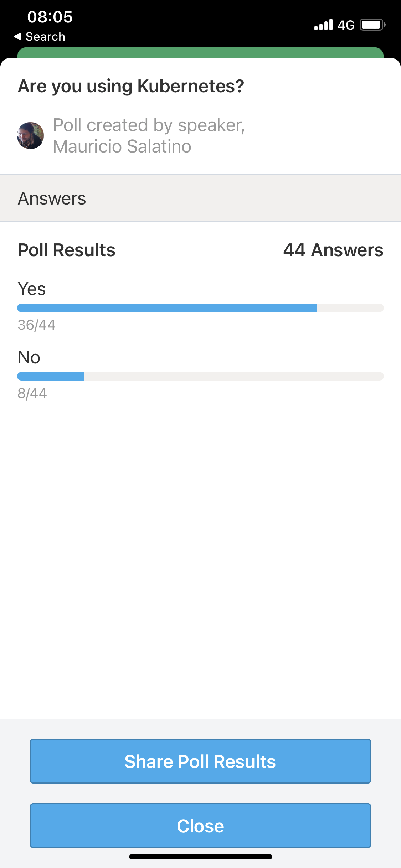Viewport: 401px width, 868px height.
Task: Select the Yes answer progress bar
Action: coord(200,308)
